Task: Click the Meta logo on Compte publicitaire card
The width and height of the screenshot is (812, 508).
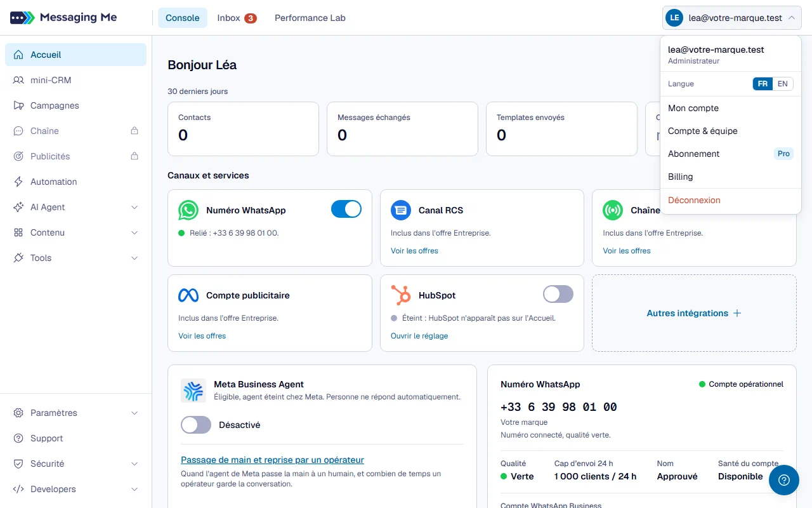Action: click(x=188, y=295)
